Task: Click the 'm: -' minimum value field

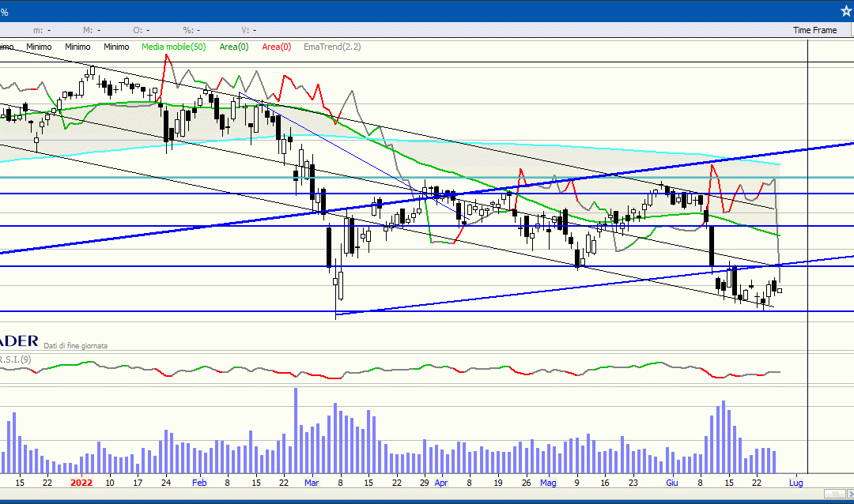Action: tap(42, 31)
